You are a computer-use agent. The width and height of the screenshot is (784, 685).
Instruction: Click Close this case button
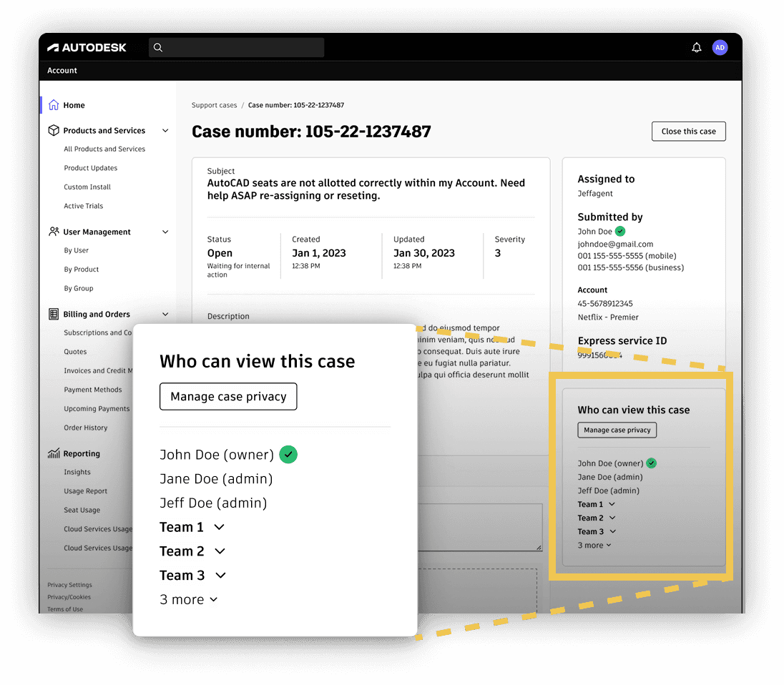[x=688, y=132]
